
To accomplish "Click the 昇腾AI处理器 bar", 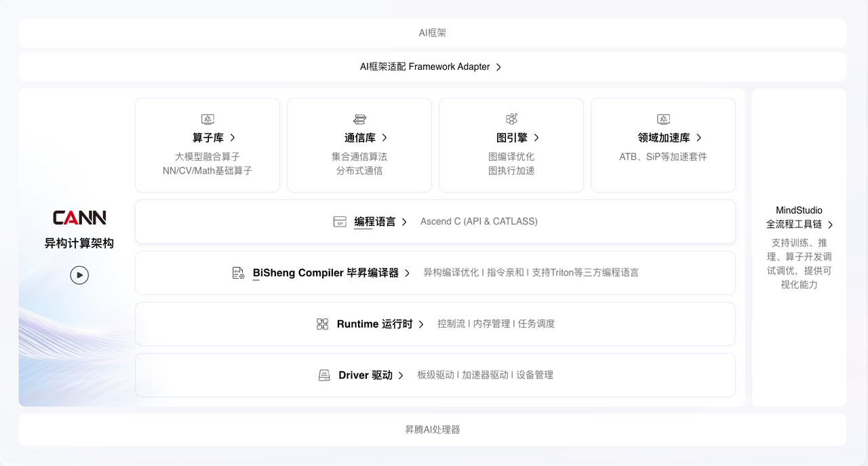I will coord(433,429).
